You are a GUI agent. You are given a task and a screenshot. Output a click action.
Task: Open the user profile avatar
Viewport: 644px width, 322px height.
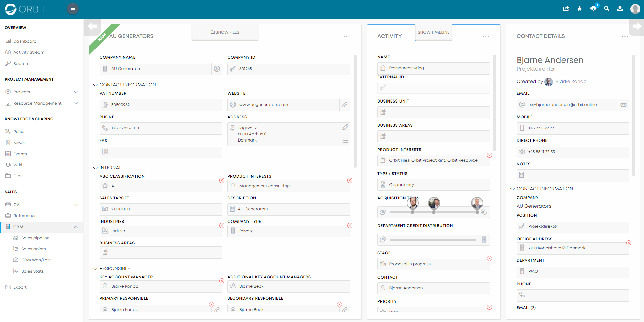click(x=635, y=9)
